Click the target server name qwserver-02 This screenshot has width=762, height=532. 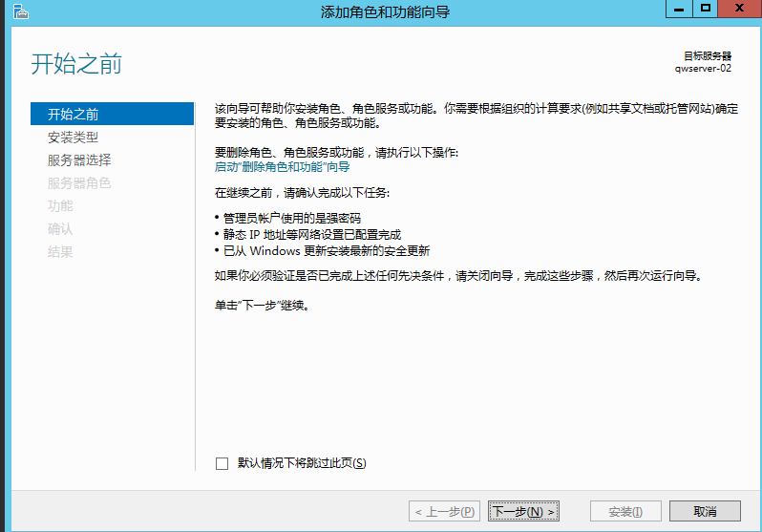click(x=703, y=69)
